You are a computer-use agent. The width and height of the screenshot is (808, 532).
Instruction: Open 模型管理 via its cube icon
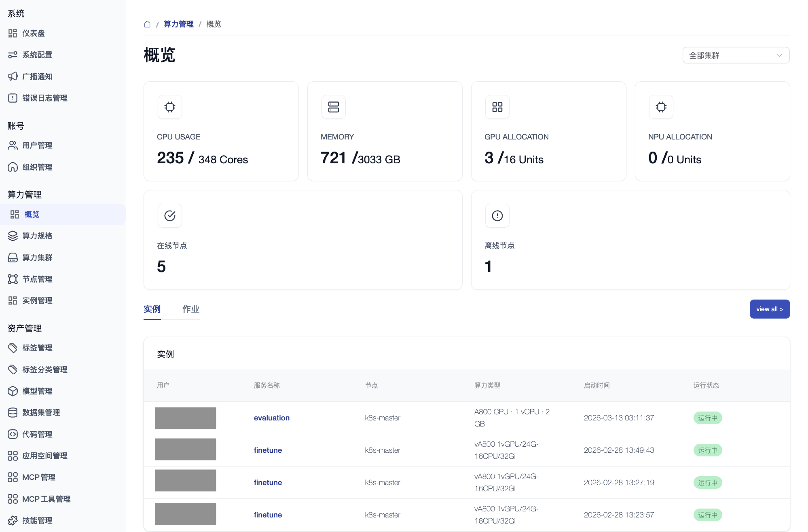click(x=13, y=391)
